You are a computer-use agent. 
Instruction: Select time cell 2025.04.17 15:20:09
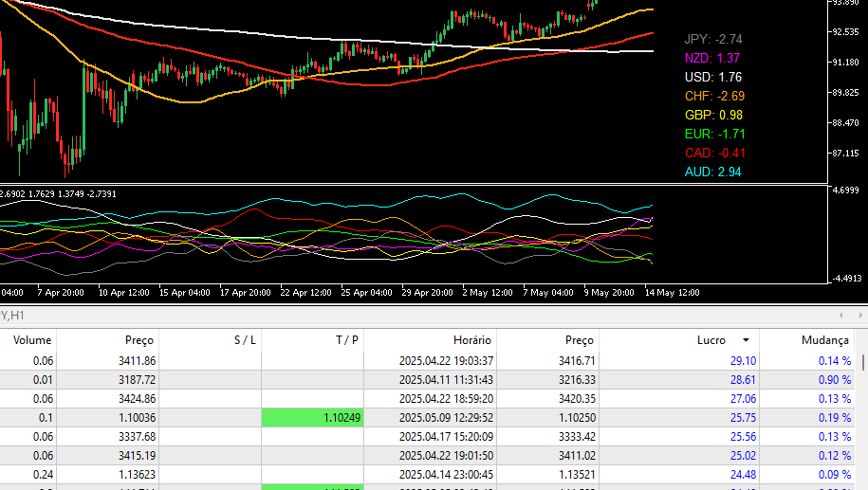(x=446, y=436)
